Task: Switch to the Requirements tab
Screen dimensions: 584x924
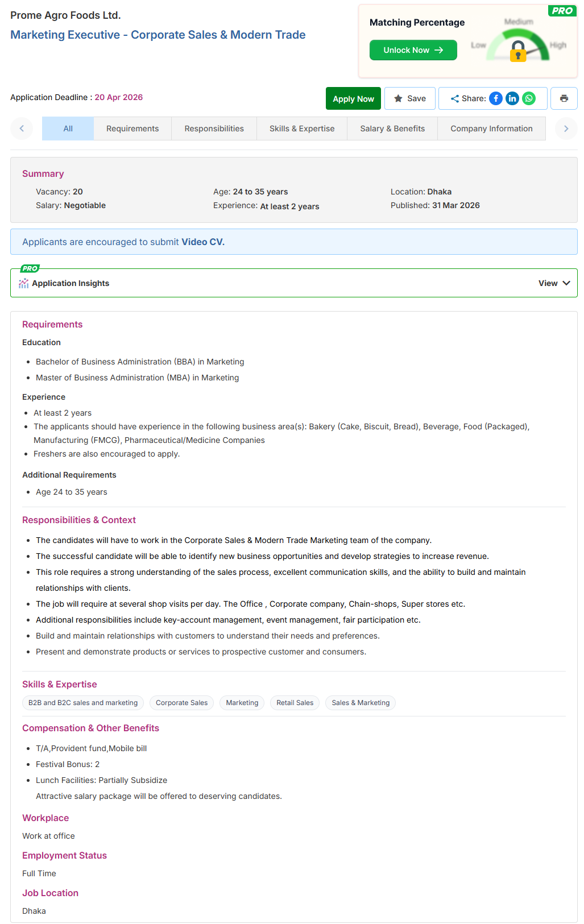Action: [132, 129]
